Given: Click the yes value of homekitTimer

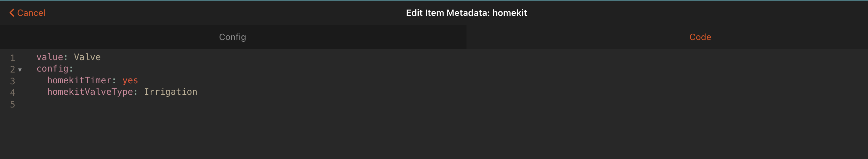Looking at the screenshot, I should (130, 80).
